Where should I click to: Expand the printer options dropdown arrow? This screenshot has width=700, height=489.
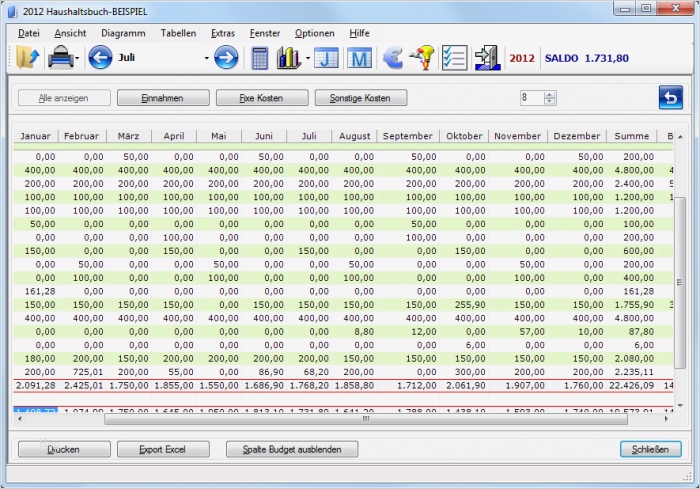(x=77, y=59)
